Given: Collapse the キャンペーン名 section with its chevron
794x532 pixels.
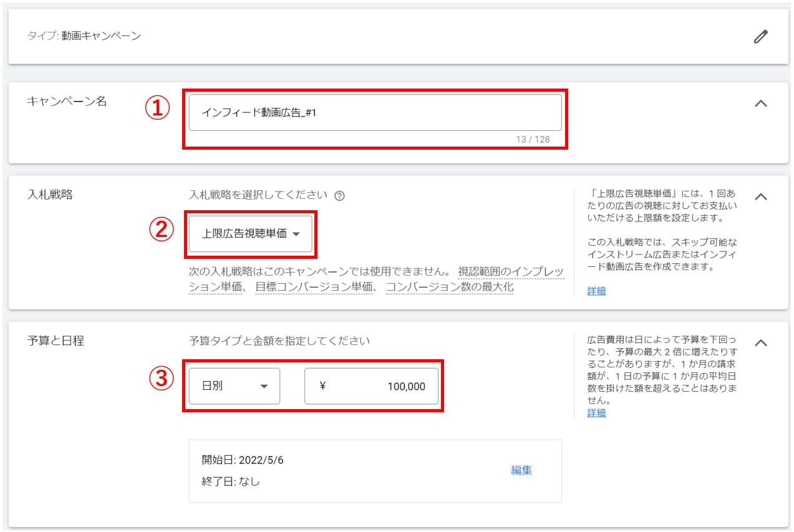Looking at the screenshot, I should (x=760, y=104).
